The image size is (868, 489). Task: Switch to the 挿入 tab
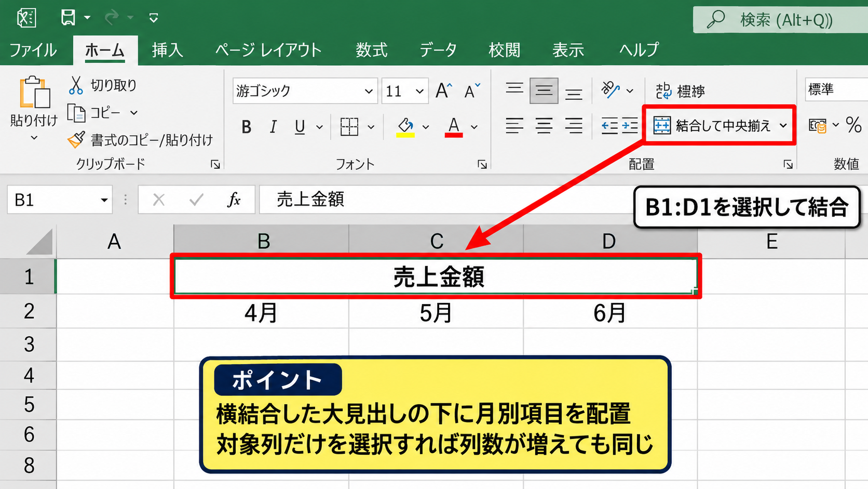click(x=167, y=50)
